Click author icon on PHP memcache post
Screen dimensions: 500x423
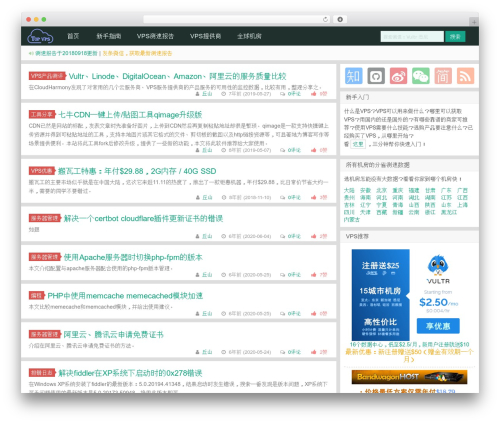tap(197, 314)
